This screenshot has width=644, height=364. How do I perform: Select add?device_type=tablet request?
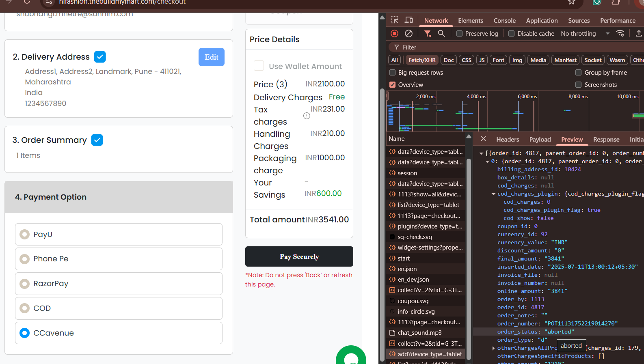pyautogui.click(x=426, y=354)
